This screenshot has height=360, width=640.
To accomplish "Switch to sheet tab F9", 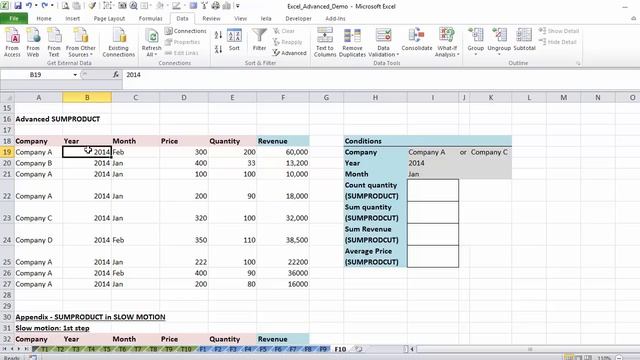I will point(323,349).
